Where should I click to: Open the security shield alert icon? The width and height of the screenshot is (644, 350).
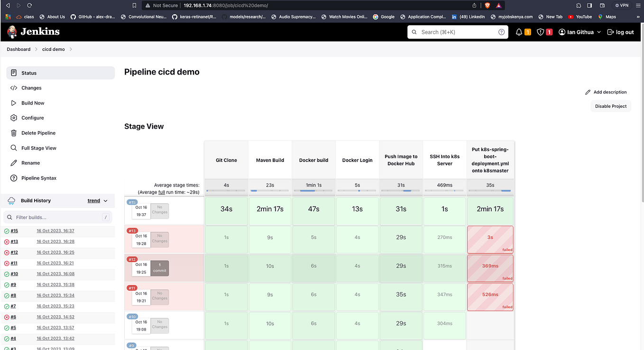(x=541, y=32)
